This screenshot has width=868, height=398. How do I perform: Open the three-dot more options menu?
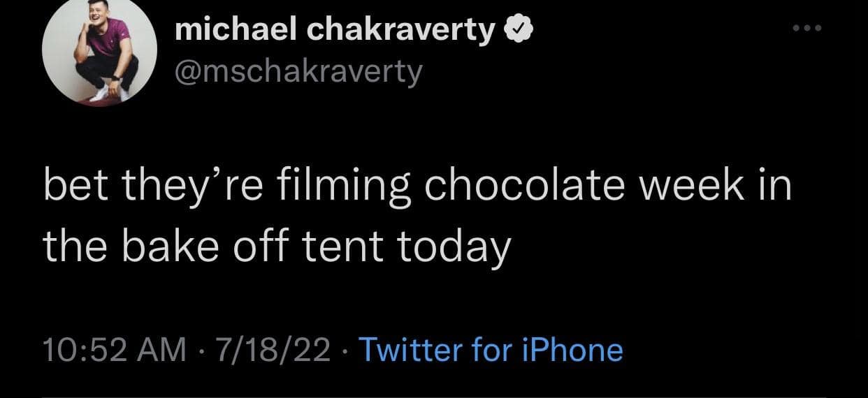click(x=809, y=29)
